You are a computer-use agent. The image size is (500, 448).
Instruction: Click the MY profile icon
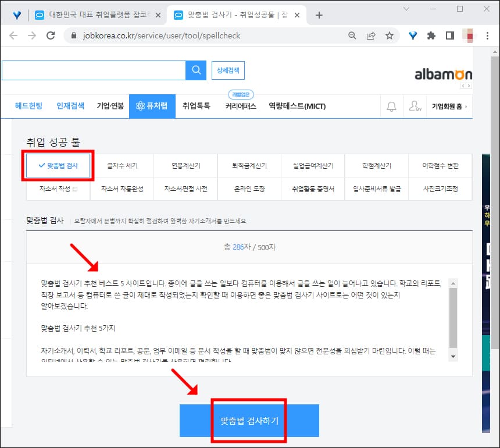[415, 106]
